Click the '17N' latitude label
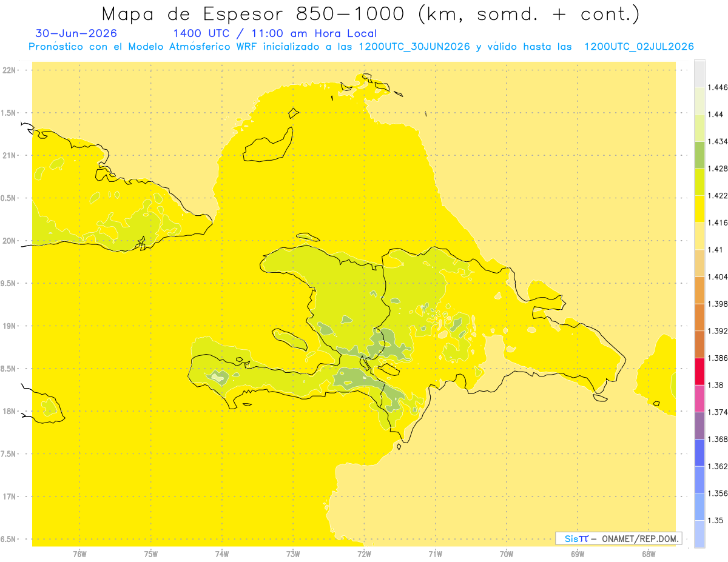The height and width of the screenshot is (562, 728). pyautogui.click(x=8, y=497)
